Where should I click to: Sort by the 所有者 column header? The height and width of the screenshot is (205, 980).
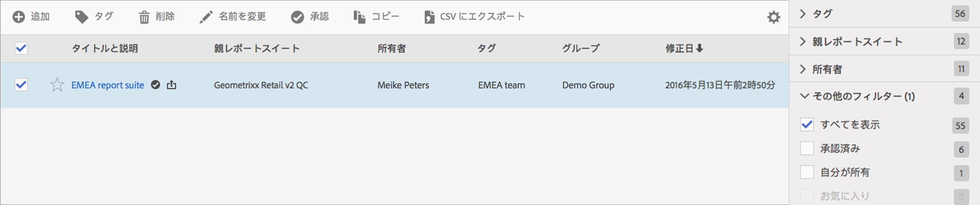(x=391, y=48)
